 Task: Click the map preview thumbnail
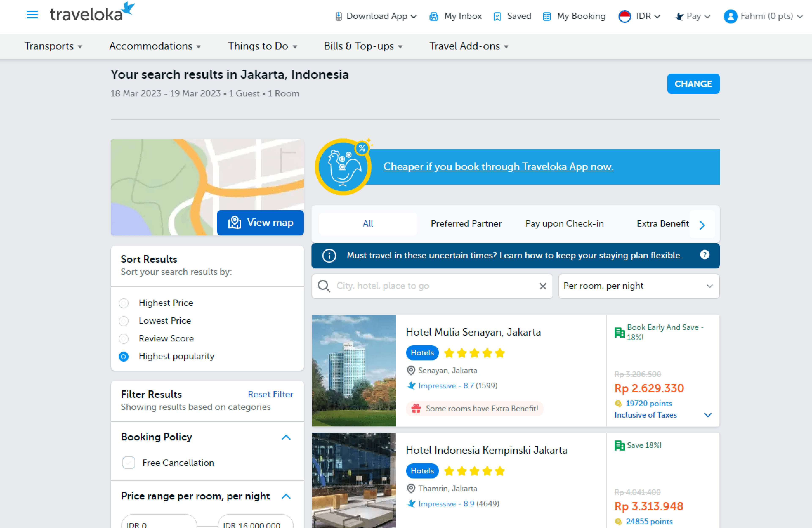[x=207, y=187]
